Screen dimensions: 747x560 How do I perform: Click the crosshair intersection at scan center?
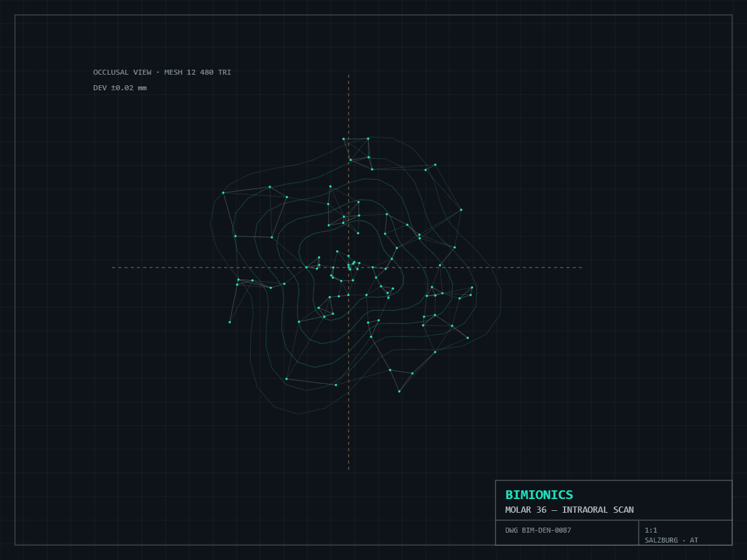tap(349, 268)
